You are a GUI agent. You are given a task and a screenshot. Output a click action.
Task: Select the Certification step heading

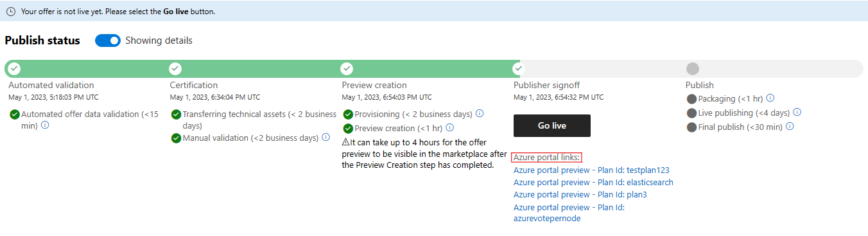coord(194,85)
